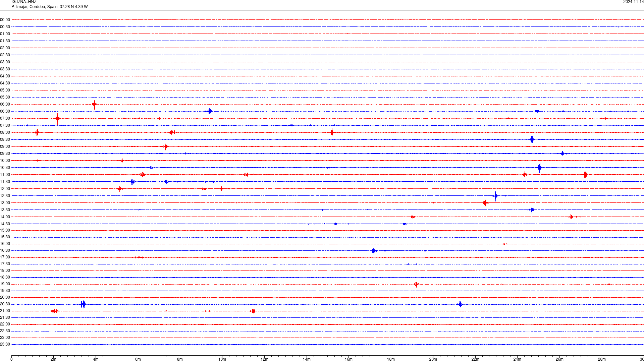
Task: Click the 10m tick on time axis
Action: 222,359
